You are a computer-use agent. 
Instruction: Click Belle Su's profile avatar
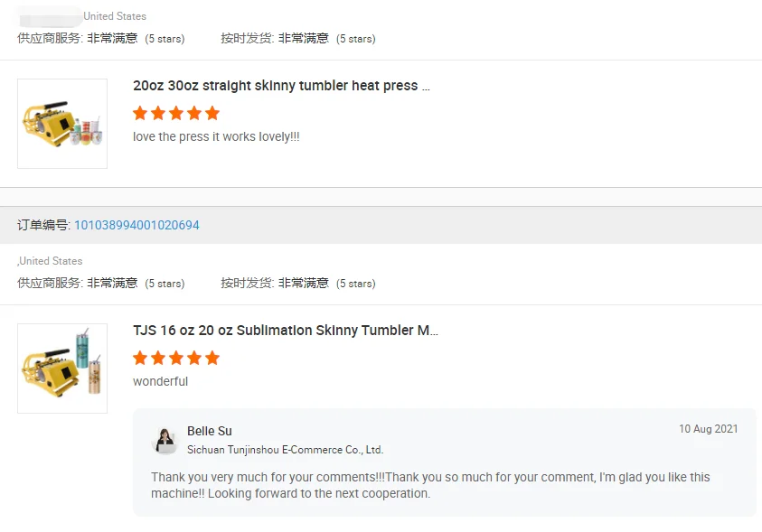[x=165, y=440]
